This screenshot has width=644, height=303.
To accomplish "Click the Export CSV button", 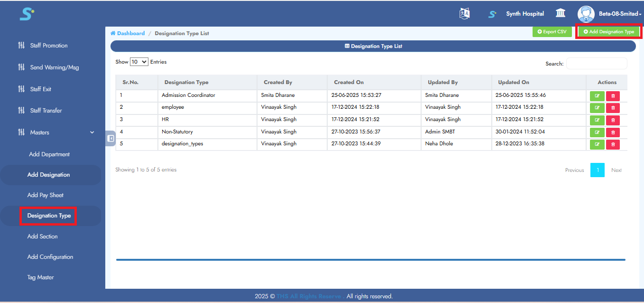I will 552,31.
